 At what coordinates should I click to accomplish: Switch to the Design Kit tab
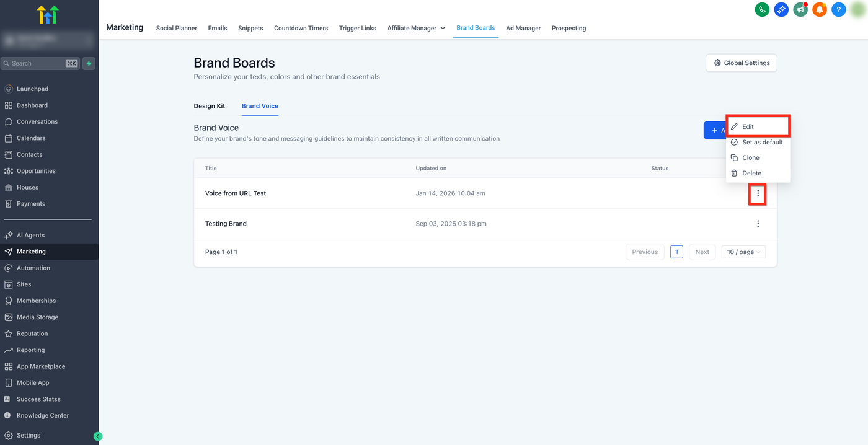[x=210, y=106]
